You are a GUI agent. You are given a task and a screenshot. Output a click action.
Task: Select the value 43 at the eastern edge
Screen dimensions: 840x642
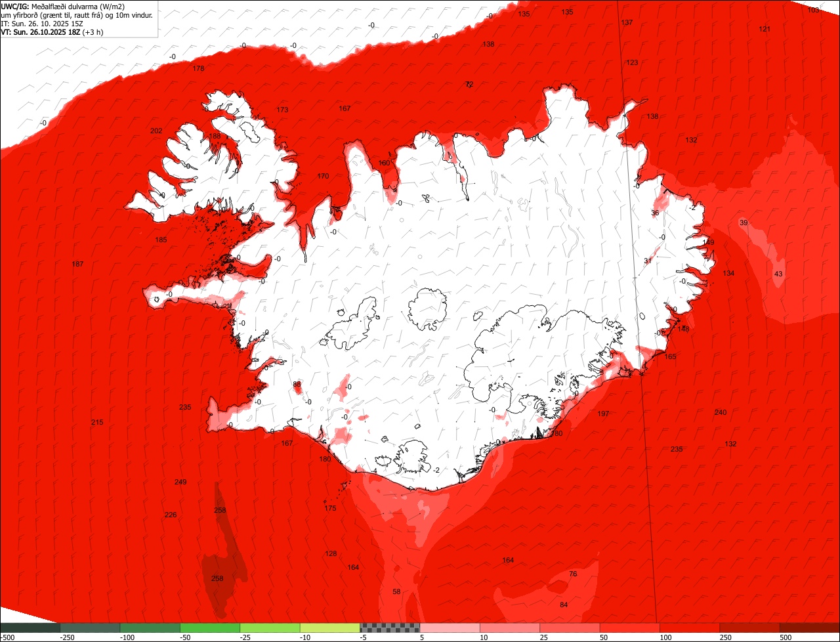(778, 274)
